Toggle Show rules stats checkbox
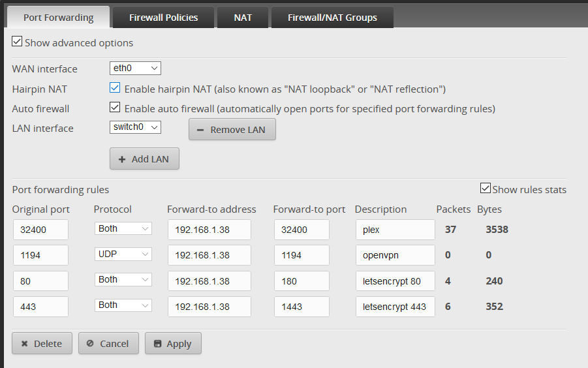The width and height of the screenshot is (588, 368). click(x=486, y=188)
